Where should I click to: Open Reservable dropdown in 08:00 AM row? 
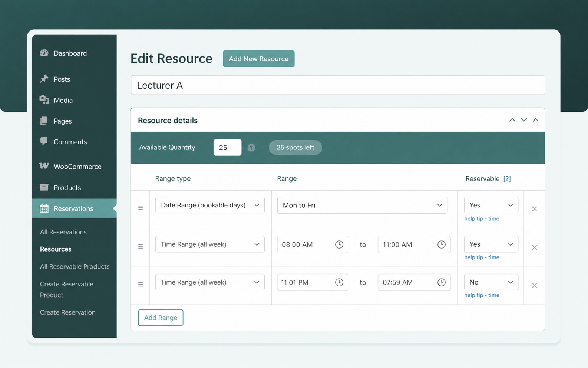point(491,244)
